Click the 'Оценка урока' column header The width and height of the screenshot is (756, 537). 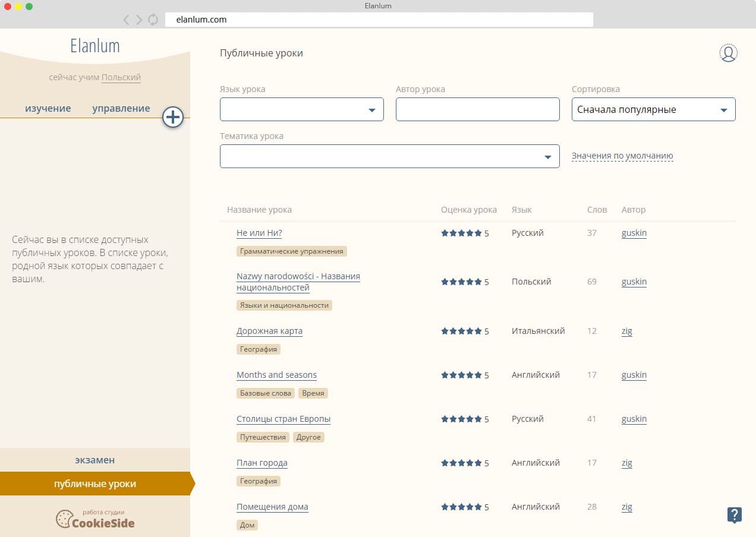469,210
